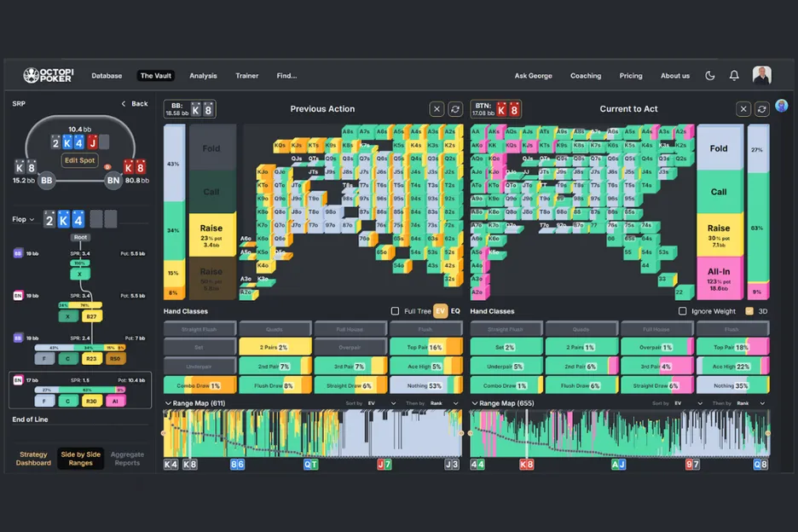Close the Current to Act panel
The image size is (798, 532).
tap(743, 109)
